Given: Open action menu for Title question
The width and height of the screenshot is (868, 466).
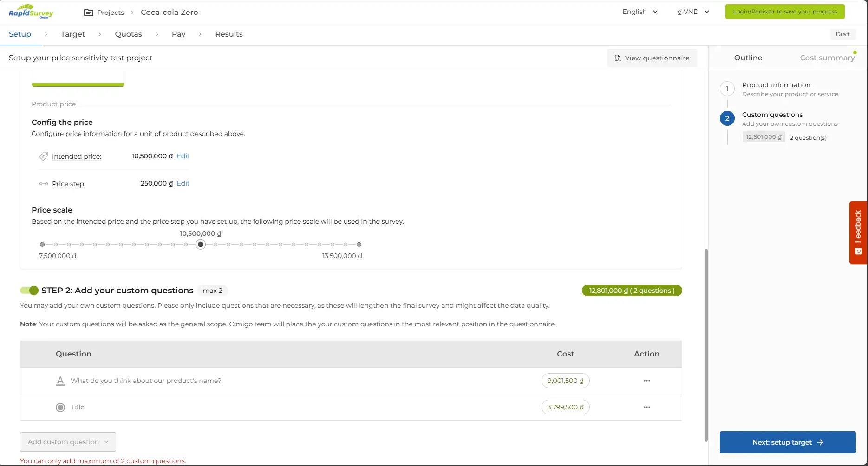Looking at the screenshot, I should click(646, 407).
